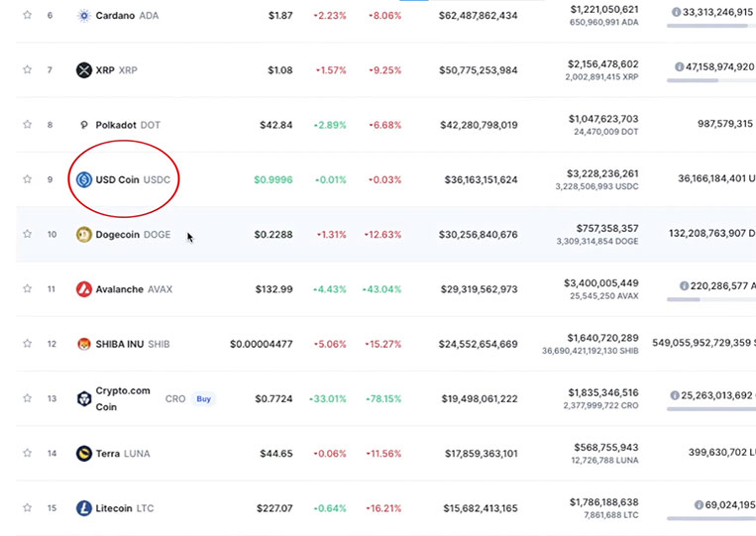756x536 pixels.
Task: Click the Buy button next to CRO
Action: 203,398
